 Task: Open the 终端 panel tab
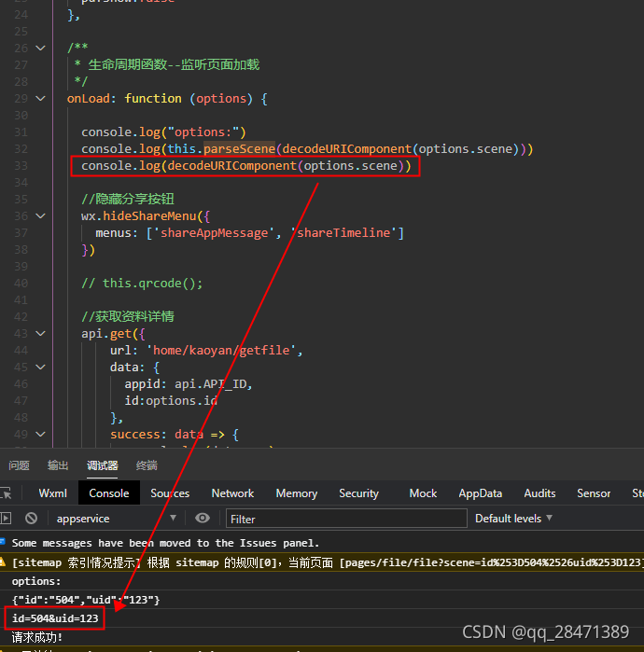(147, 465)
